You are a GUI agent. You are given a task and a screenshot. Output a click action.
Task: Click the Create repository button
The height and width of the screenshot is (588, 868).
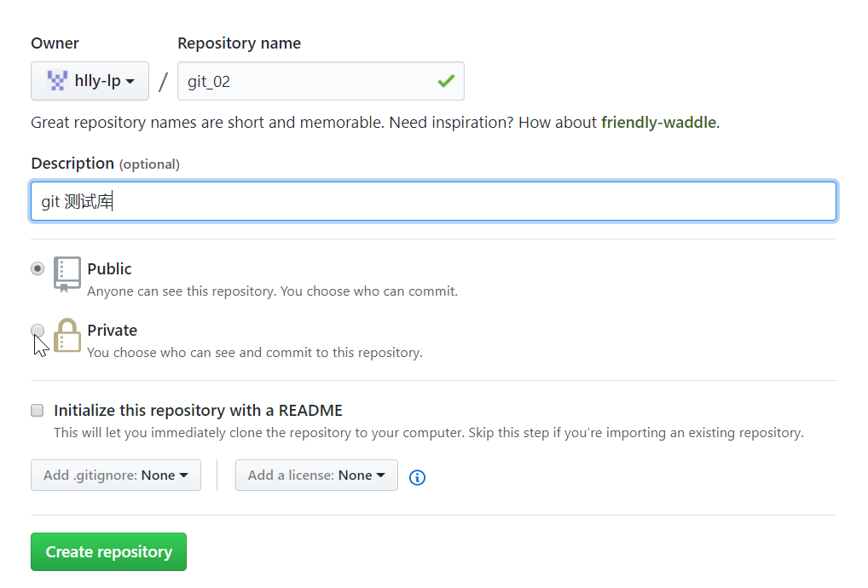pos(108,552)
